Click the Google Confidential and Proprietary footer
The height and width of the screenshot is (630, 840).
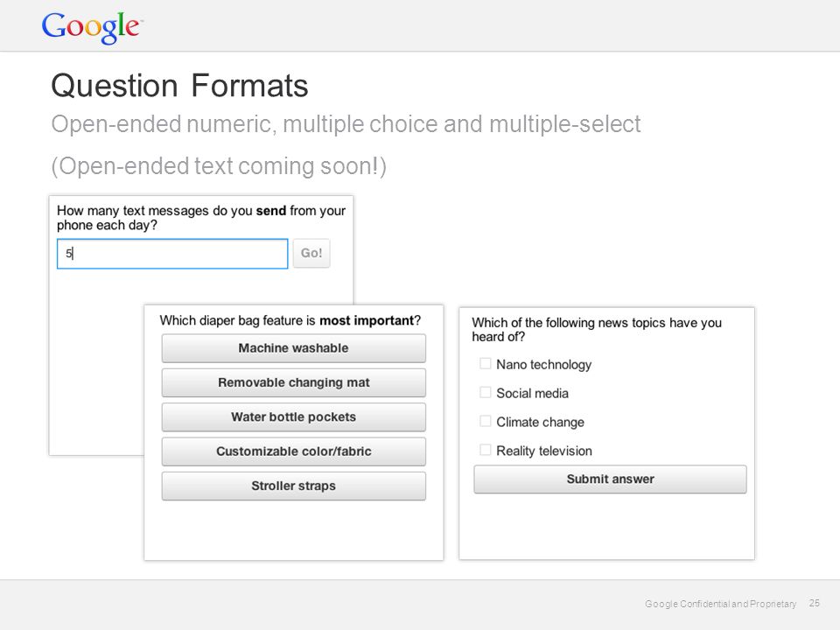point(720,604)
